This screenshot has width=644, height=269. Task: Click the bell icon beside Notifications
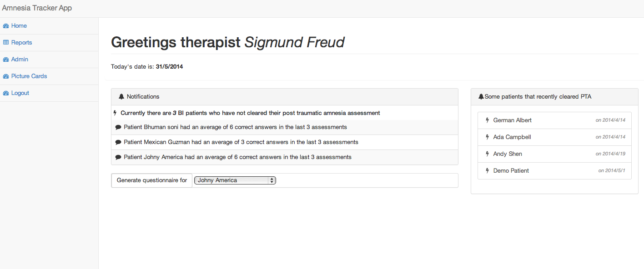121,97
